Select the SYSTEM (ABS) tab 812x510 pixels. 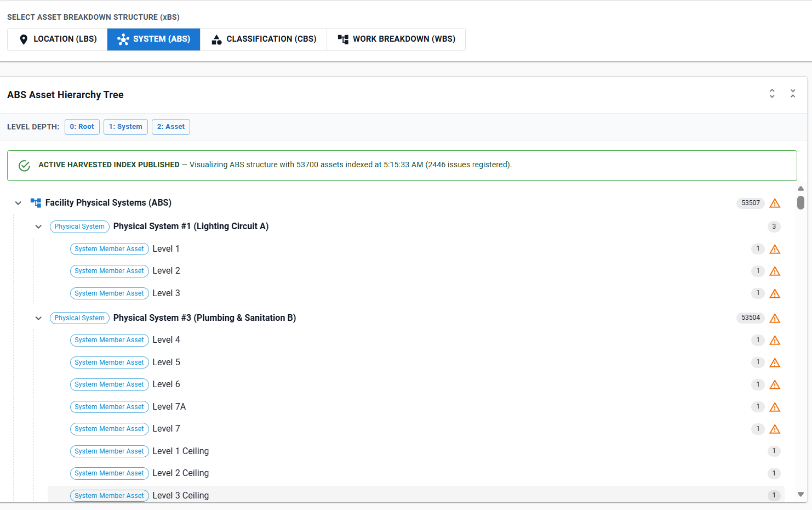(x=154, y=39)
